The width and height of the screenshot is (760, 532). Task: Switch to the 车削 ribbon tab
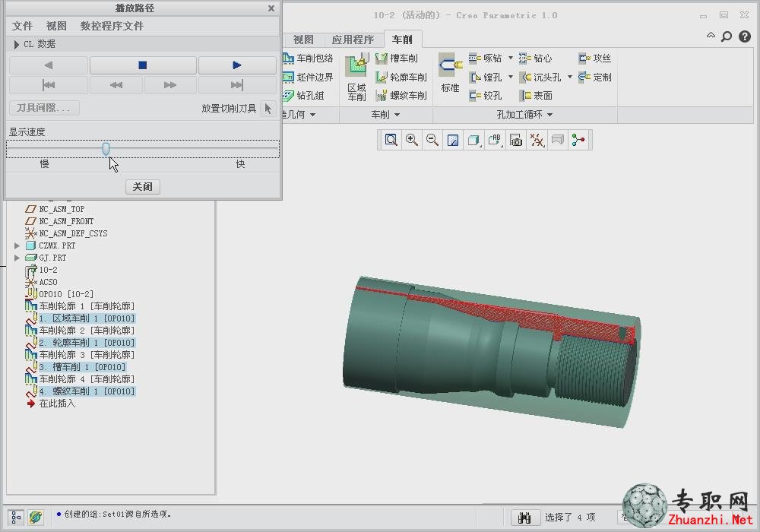click(x=402, y=40)
